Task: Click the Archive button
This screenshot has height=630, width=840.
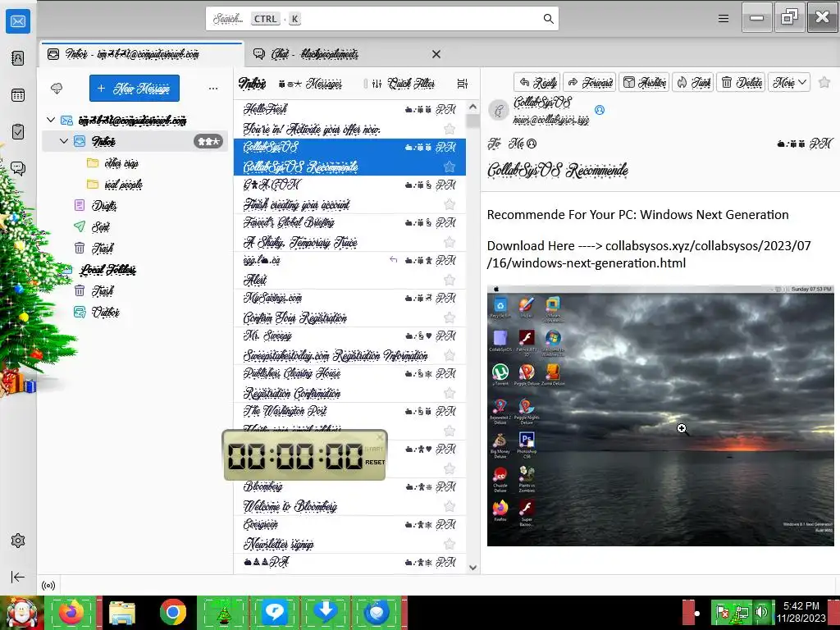Action: pyautogui.click(x=645, y=83)
